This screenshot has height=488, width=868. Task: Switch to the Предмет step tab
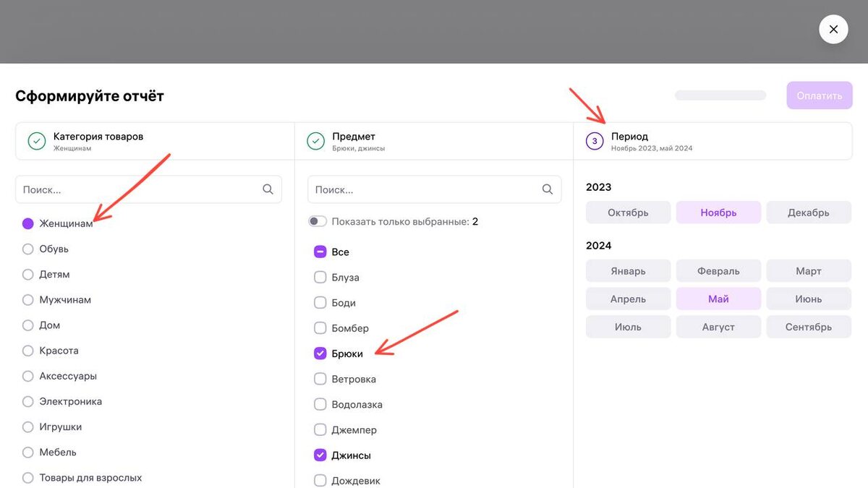click(x=434, y=141)
